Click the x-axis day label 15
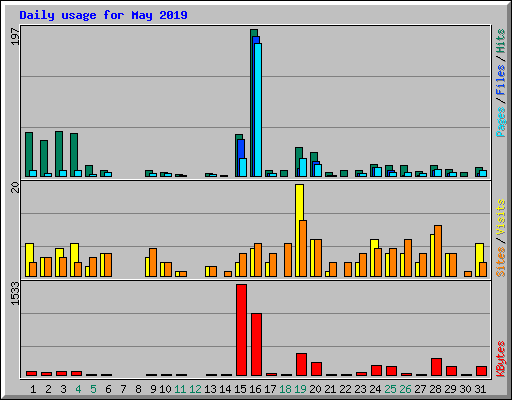This screenshot has height=400, width=512. 240,389
